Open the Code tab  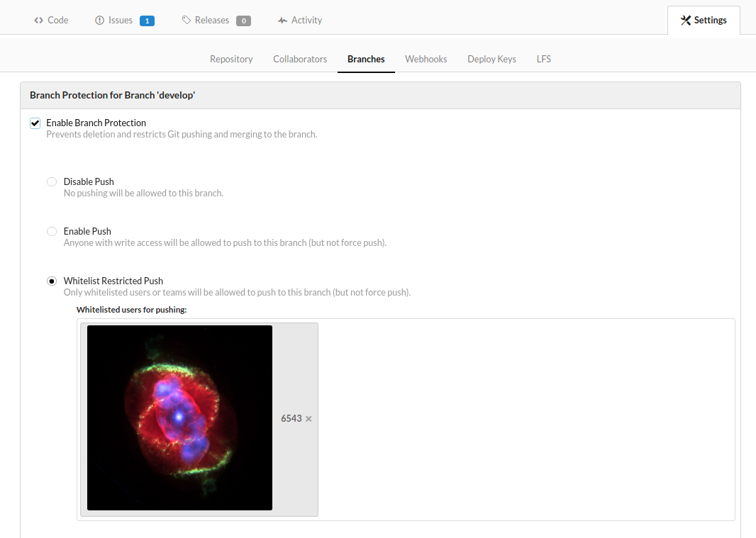click(51, 21)
